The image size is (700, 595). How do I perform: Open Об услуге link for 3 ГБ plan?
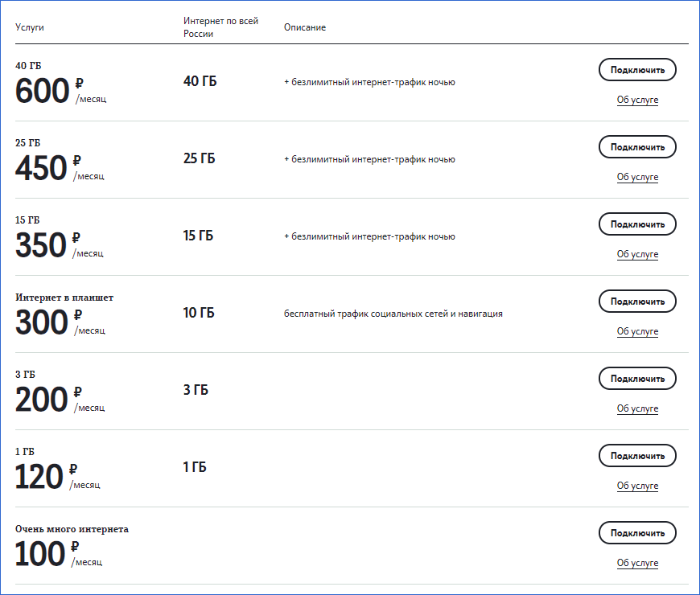pos(637,408)
